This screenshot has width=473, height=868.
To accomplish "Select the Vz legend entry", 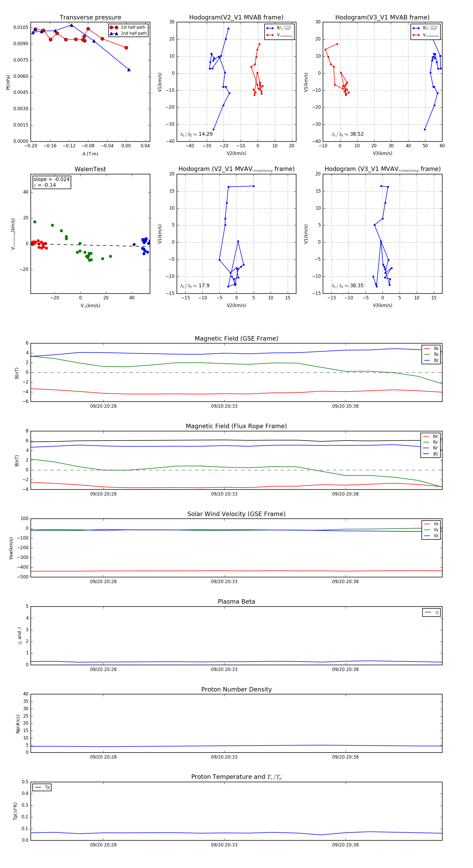I will pos(431,536).
